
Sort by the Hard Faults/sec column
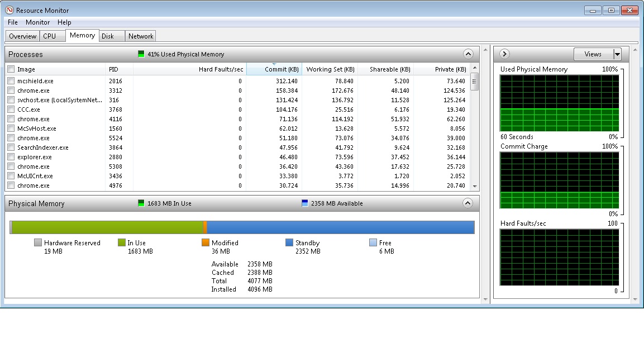[x=190, y=69]
